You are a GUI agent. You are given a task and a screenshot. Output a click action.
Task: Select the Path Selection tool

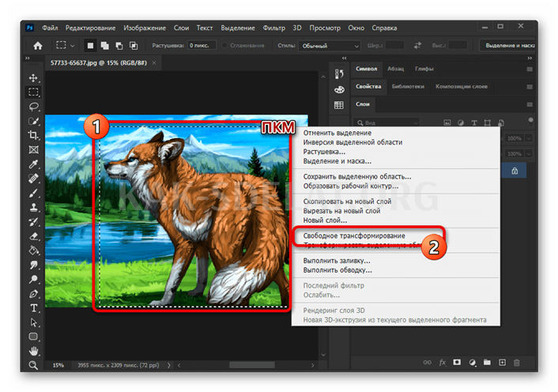click(33, 322)
